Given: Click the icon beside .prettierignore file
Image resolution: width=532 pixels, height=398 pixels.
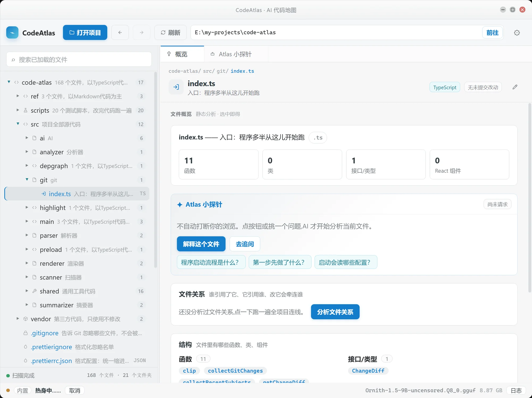Looking at the screenshot, I should click(26, 347).
